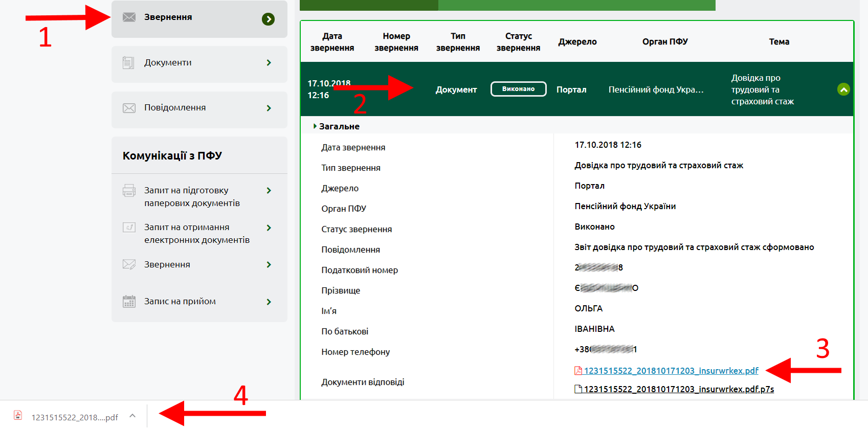Screen dimensions: 868x429
Task: Click the ІВАНІВНА patronymic value
Action: pos(594,329)
